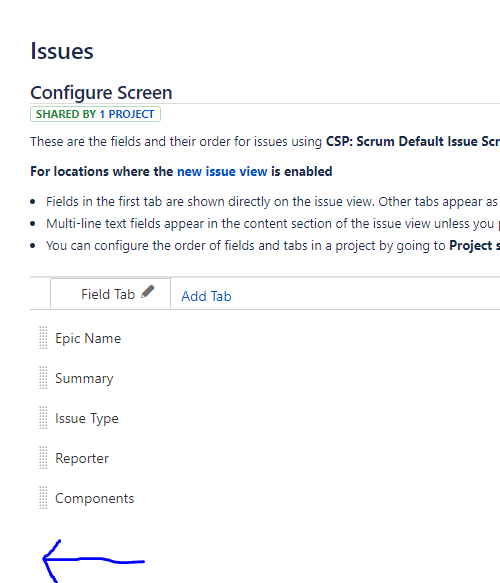
Task: Click the SHARED BY label badge
Action: (96, 114)
